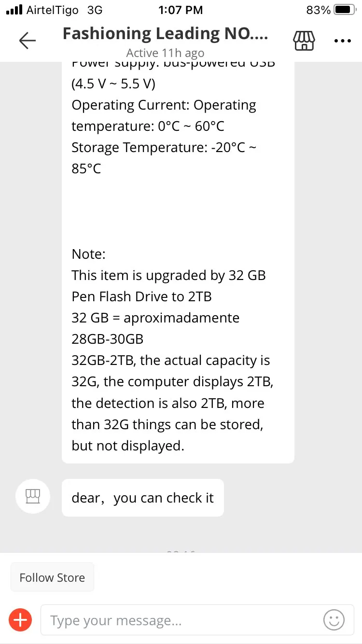Tap the "Note:" line in the message
The image size is (362, 644).
point(89,254)
